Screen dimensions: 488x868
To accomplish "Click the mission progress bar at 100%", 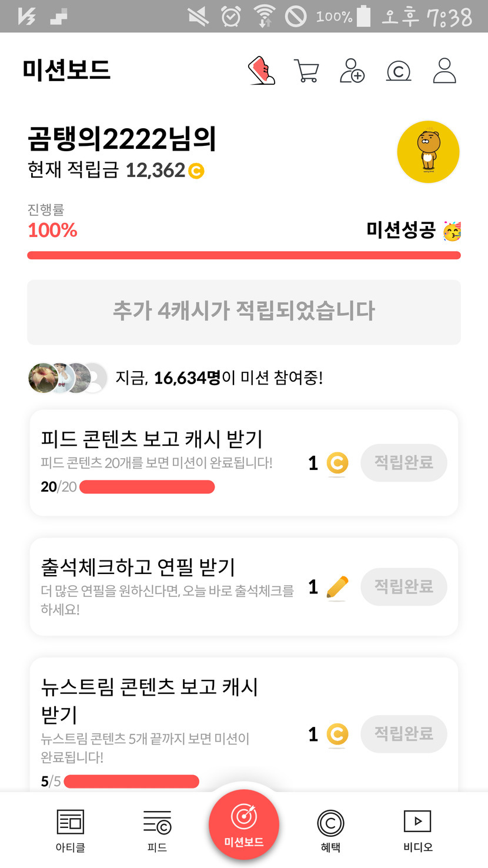I will click(x=244, y=255).
